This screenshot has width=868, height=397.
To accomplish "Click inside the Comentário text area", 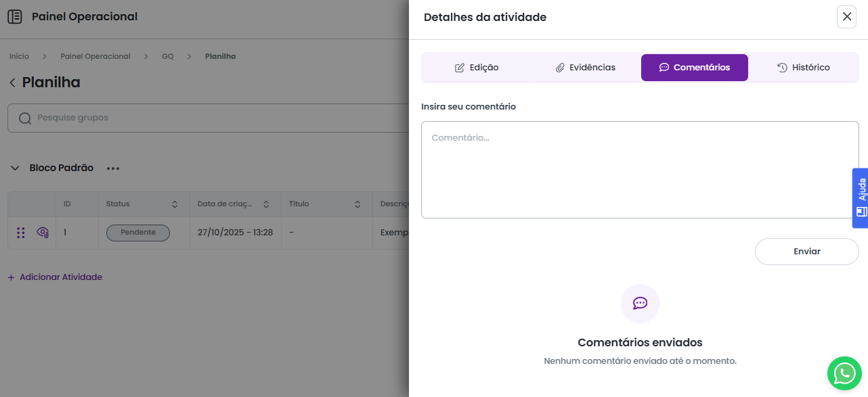I will pos(640,170).
